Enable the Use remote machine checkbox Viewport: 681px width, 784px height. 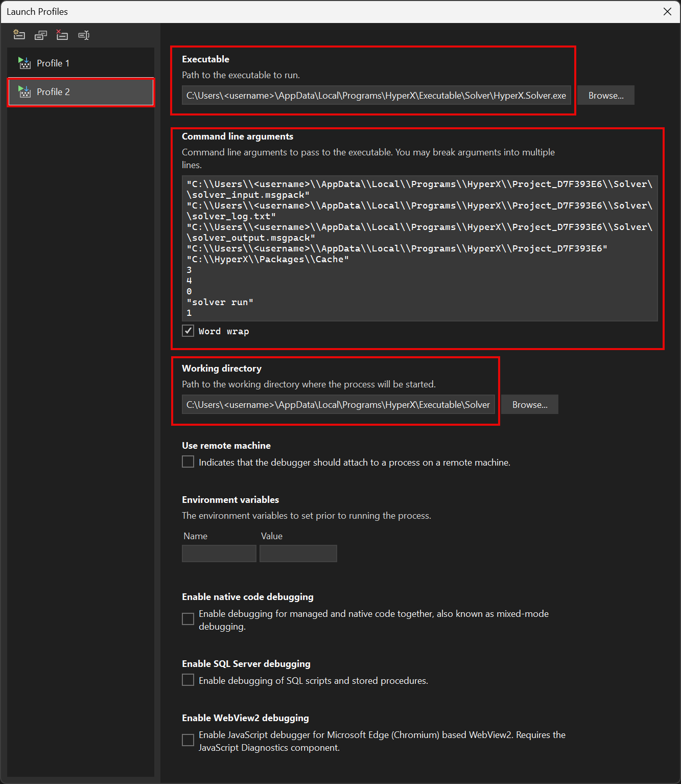188,462
